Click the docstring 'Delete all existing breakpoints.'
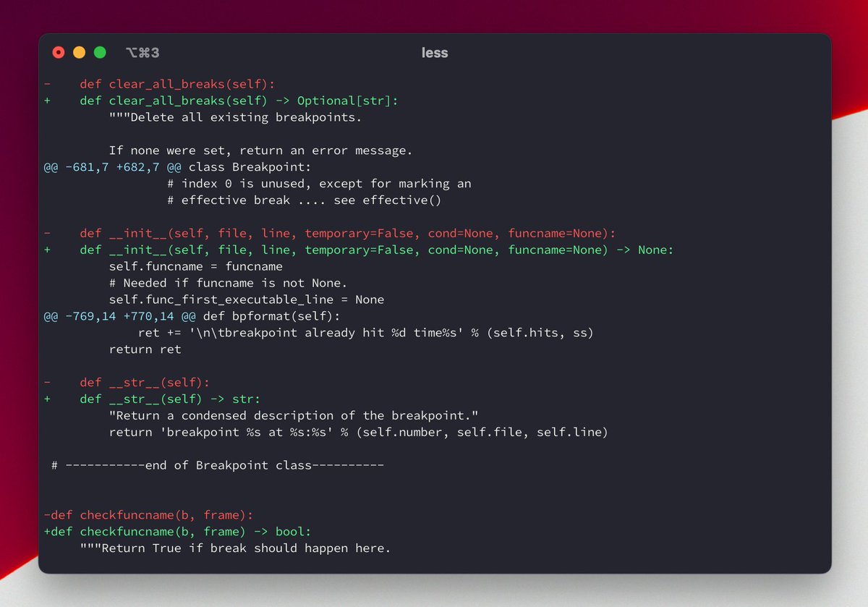868x607 pixels. 235,117
